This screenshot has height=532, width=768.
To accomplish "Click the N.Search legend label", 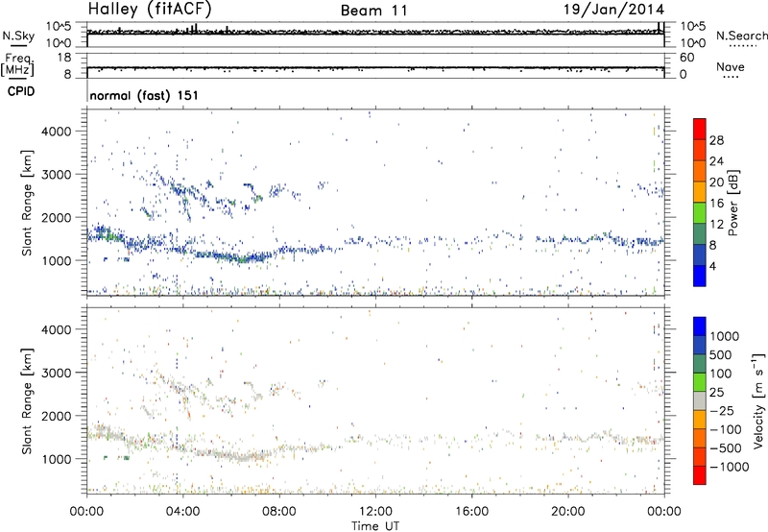I will click(741, 36).
